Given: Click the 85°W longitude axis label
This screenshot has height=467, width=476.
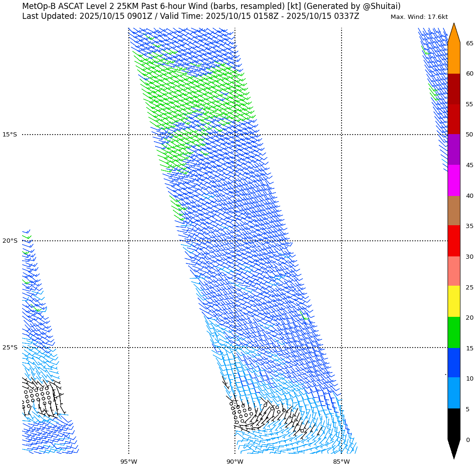Looking at the screenshot, I should point(342,461).
